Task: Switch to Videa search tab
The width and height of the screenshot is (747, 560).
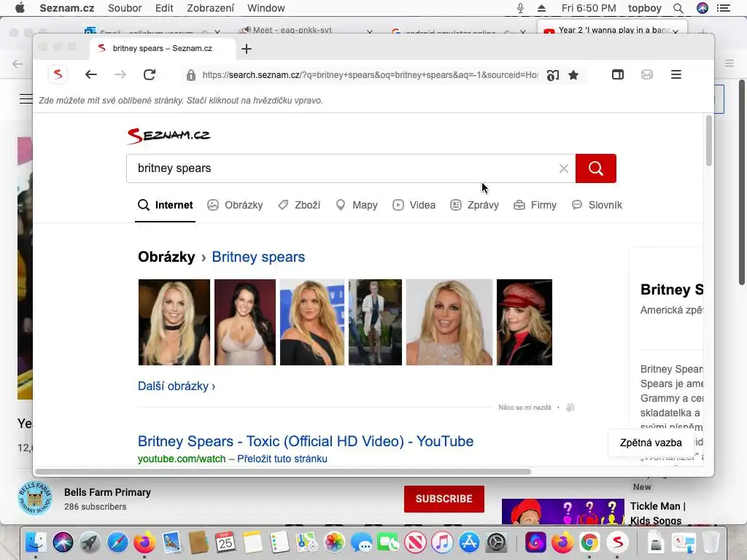Action: pos(414,205)
